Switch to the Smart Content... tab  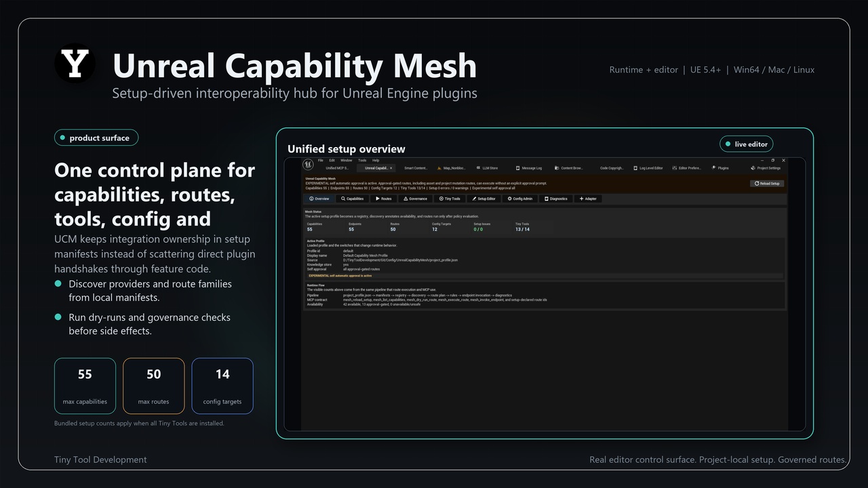[x=416, y=168]
